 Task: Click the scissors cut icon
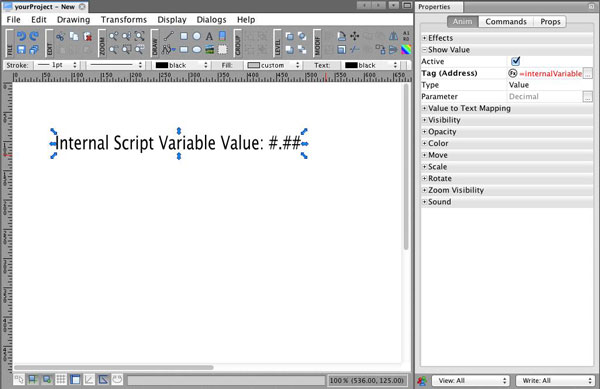click(60, 36)
